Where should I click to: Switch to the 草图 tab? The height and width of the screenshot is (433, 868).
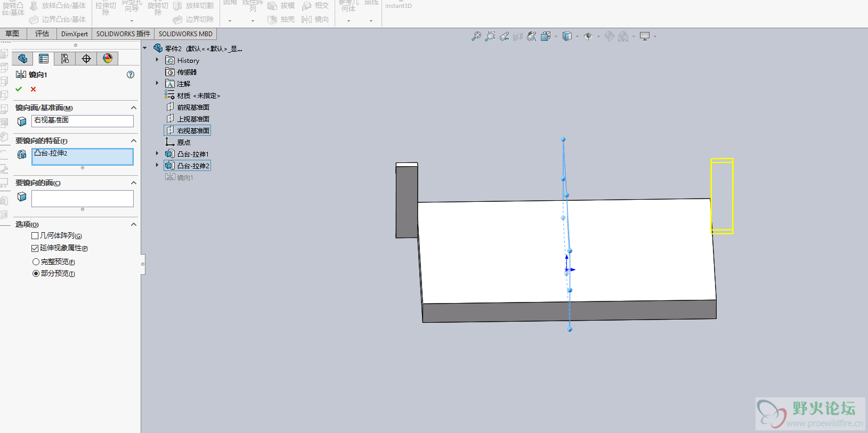12,34
